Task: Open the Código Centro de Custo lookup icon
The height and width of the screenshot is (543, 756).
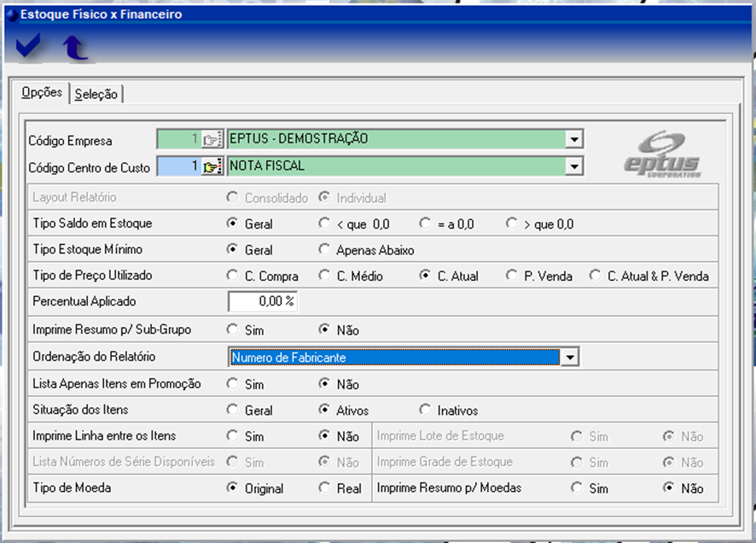Action: click(x=212, y=167)
